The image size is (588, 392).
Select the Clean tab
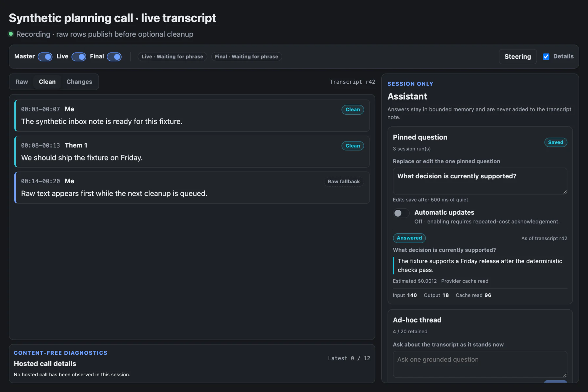coord(47,82)
